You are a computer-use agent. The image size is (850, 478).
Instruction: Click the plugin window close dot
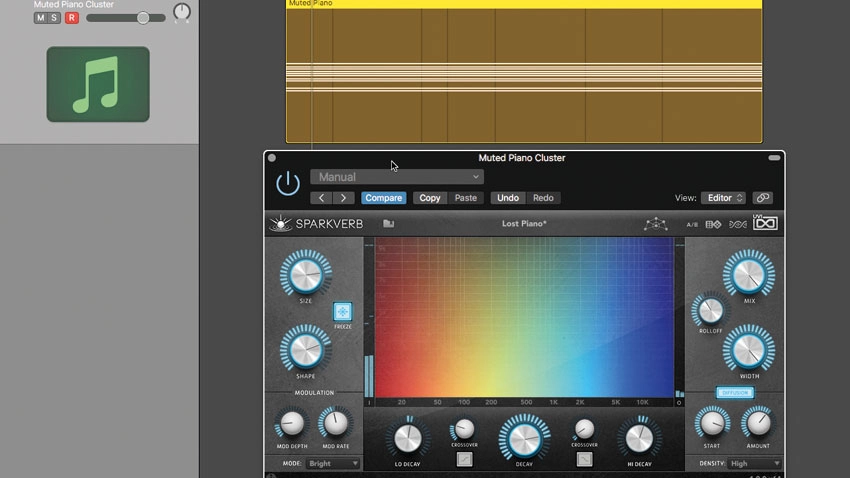(x=272, y=158)
